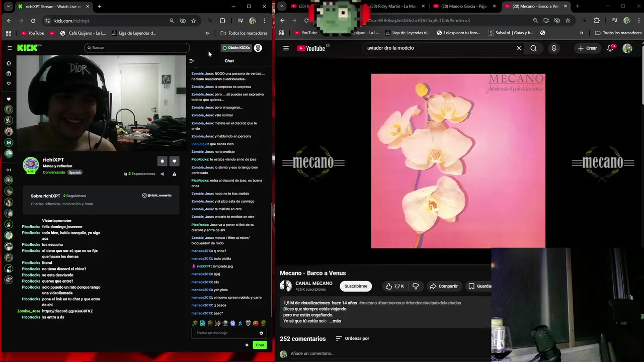The width and height of the screenshot is (644, 362).
Task: Open '_Café Quijano - La L...' bookmark
Action: (83, 33)
